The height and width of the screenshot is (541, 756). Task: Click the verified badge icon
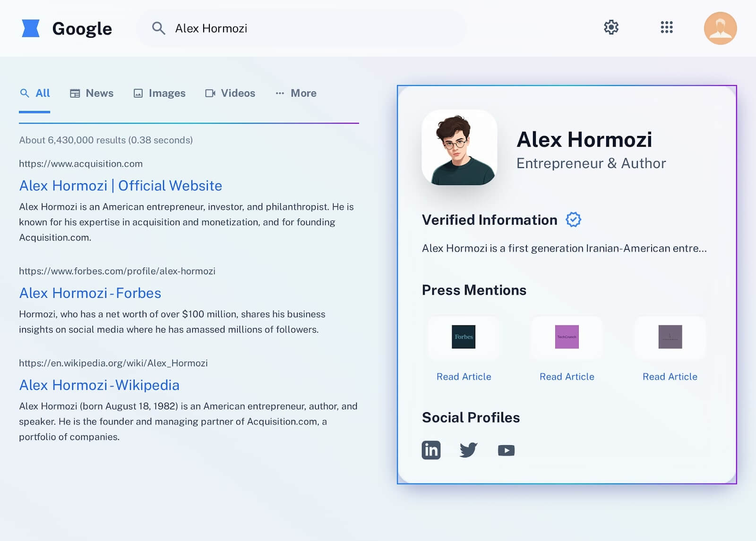573,220
